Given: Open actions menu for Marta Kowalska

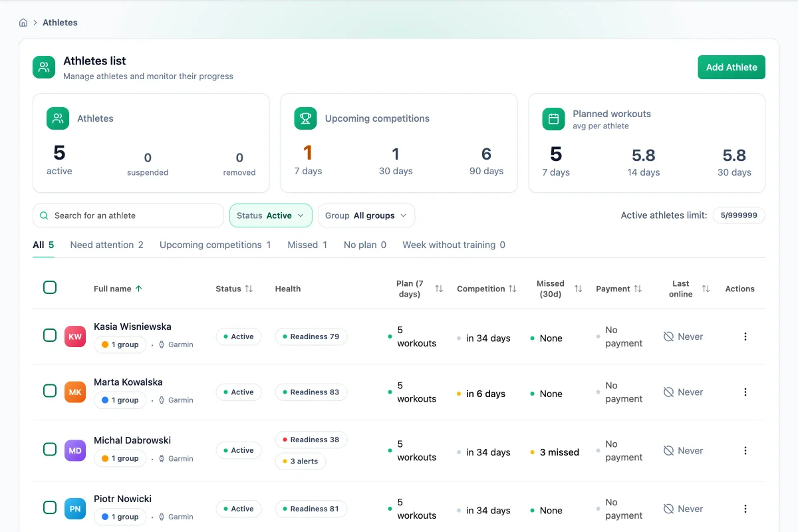Looking at the screenshot, I should click(745, 392).
